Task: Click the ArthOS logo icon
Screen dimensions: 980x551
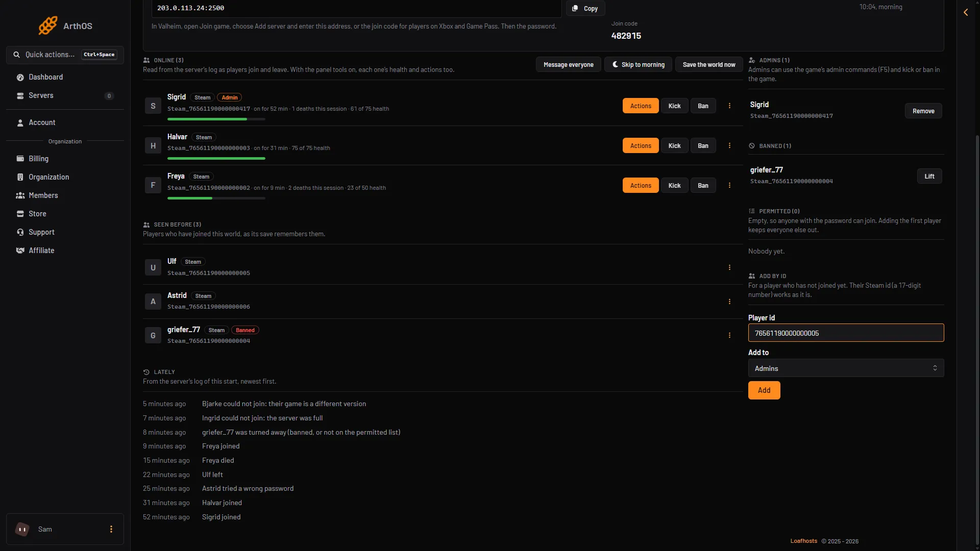Action: pos(48,26)
